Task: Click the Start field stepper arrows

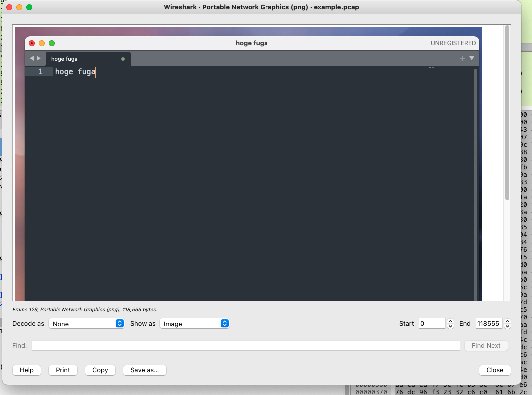Action: (x=451, y=324)
